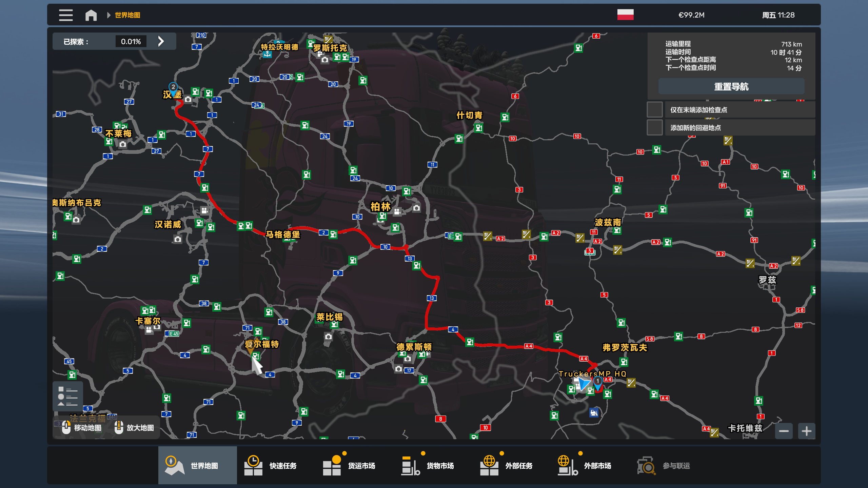Select the 莱比锡 city label

[x=329, y=317]
